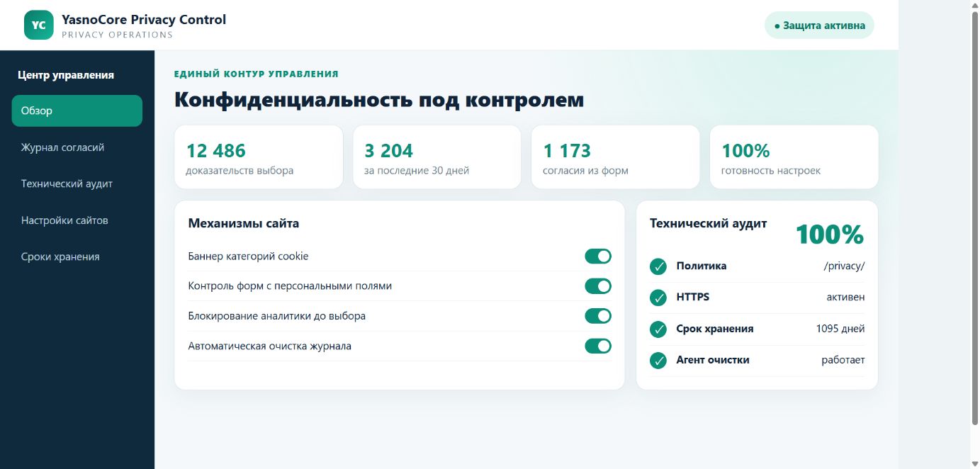
Task: Click the Политика checkmark icon
Action: click(x=658, y=266)
